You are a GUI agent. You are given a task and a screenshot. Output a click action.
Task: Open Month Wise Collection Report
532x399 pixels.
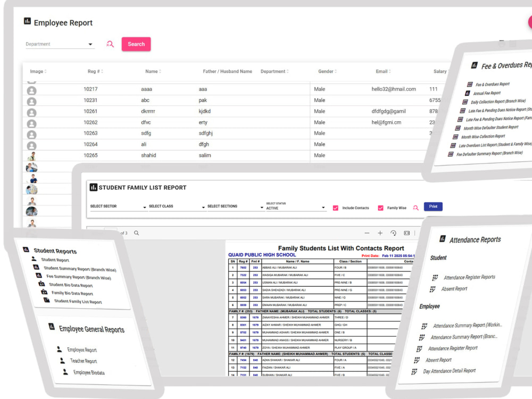483,136
